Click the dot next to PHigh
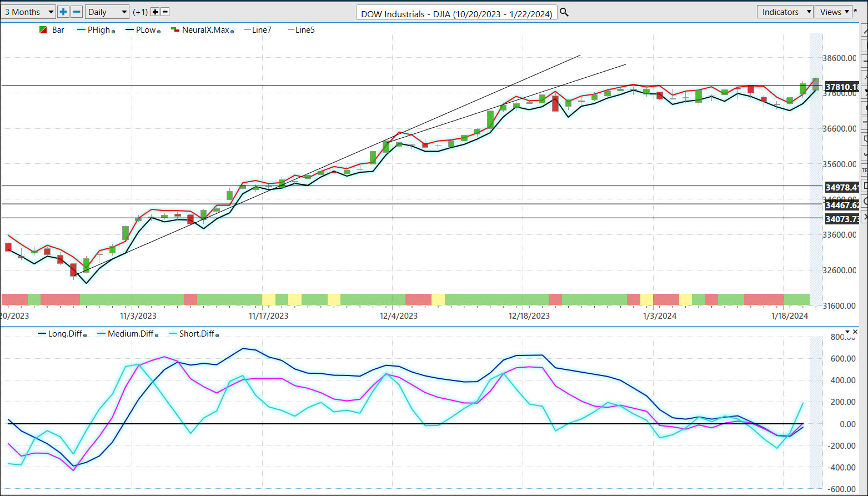This screenshot has width=868, height=496. pyautogui.click(x=113, y=32)
